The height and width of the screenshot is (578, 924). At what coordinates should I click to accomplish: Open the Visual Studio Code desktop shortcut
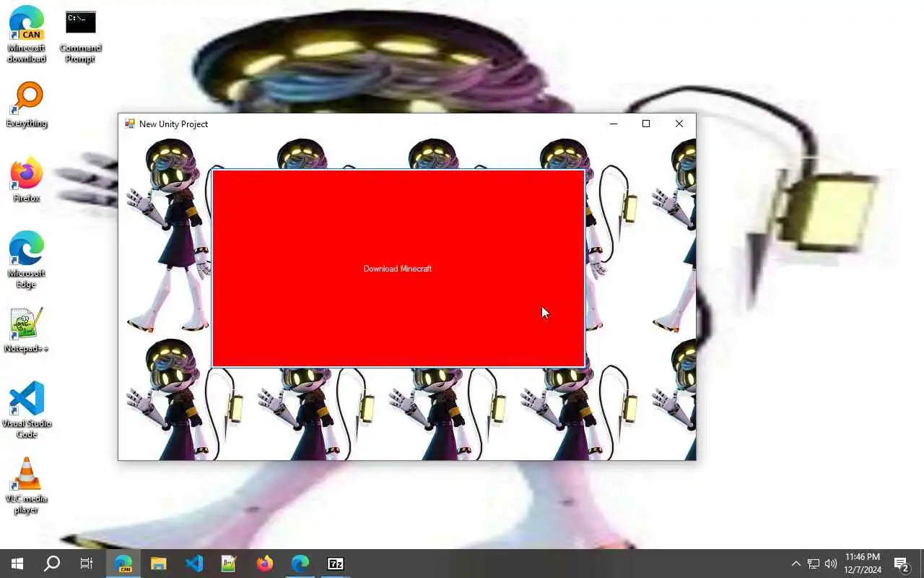[x=27, y=410]
